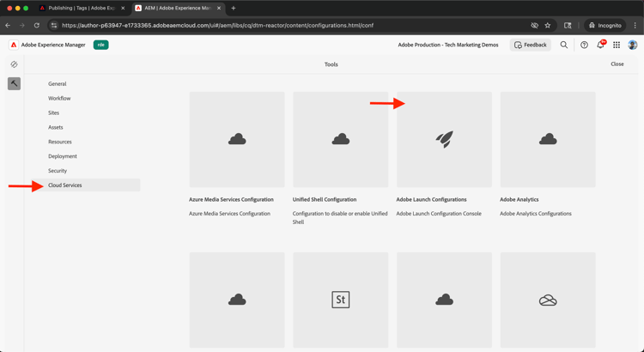
Task: Open the search magnifier in the AEM header
Action: click(564, 45)
